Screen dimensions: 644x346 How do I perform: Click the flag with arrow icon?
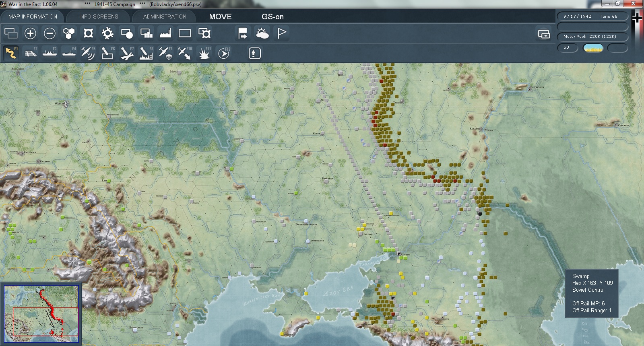click(243, 33)
